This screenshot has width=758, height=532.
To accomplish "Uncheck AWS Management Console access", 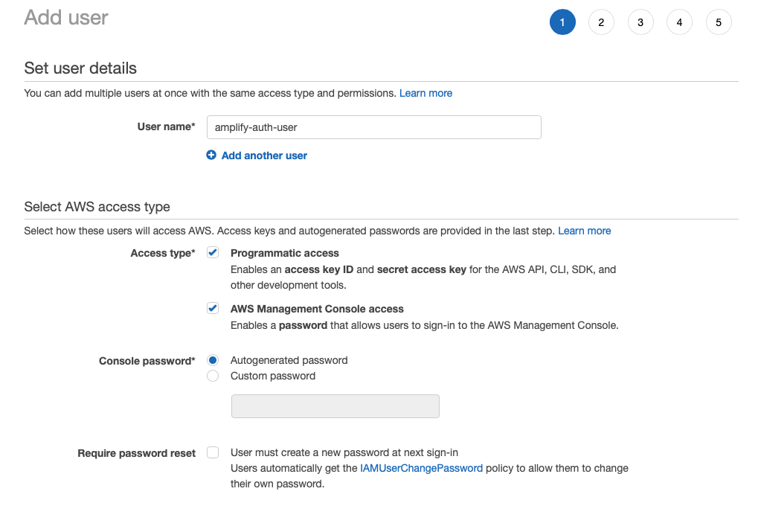I will coord(213,308).
